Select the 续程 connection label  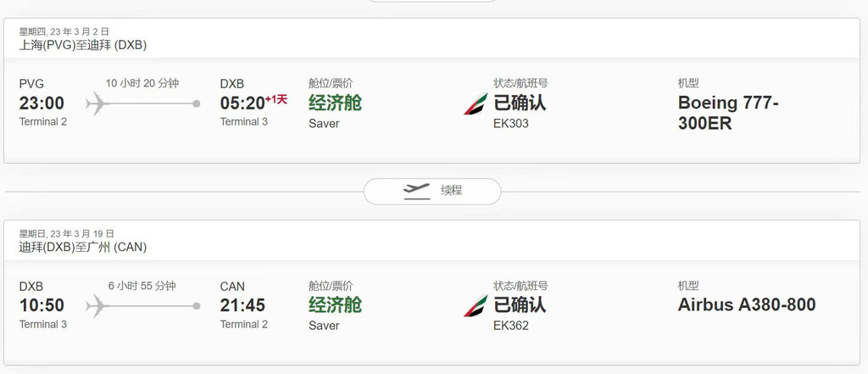tap(451, 191)
